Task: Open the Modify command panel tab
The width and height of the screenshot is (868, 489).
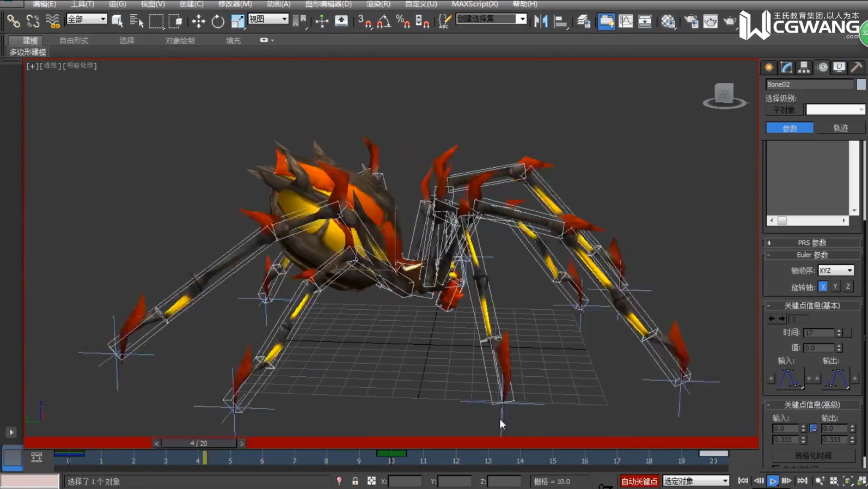Action: pyautogui.click(x=786, y=67)
